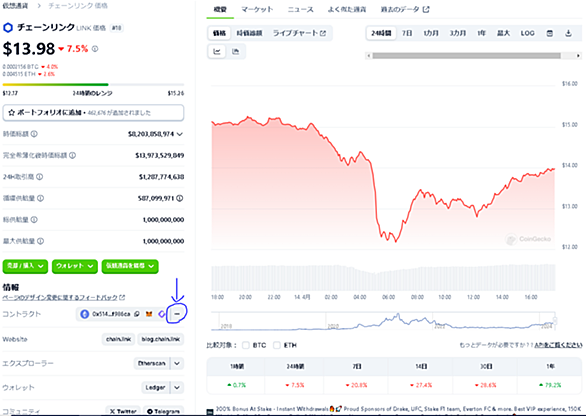This screenshot has width=586, height=416.
Task: Toggle LOG scale on chart
Action: click(527, 33)
